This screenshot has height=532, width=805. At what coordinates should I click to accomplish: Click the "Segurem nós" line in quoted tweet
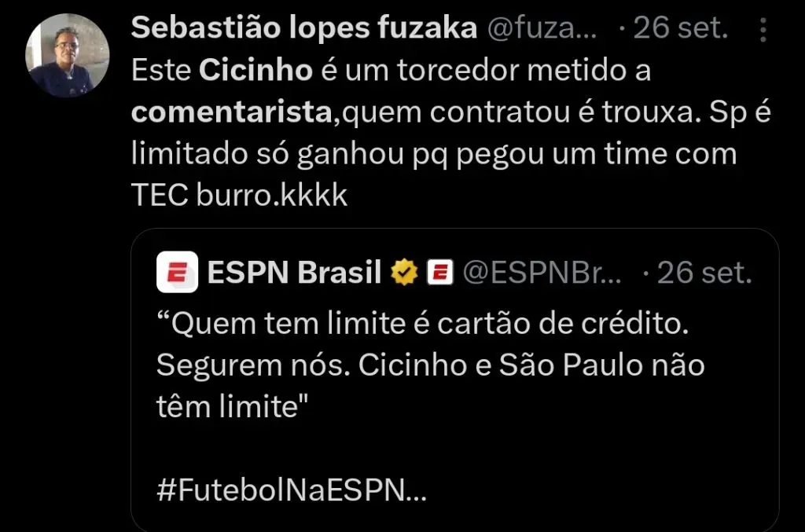coord(431,365)
